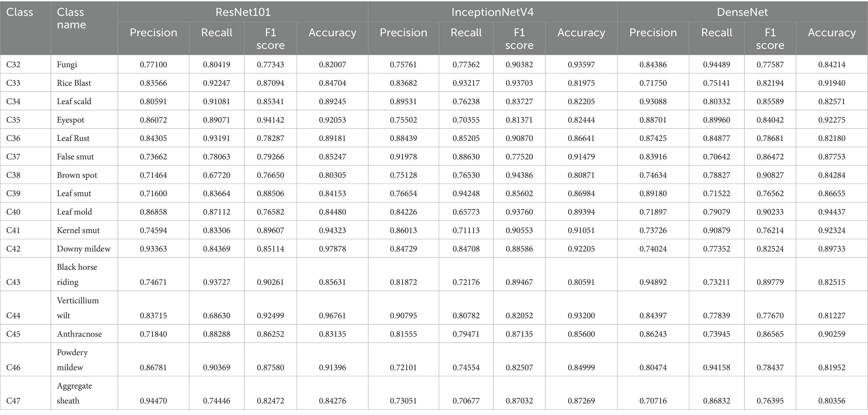
Task: Click the Precision header under ResNet101
Action: (x=153, y=33)
